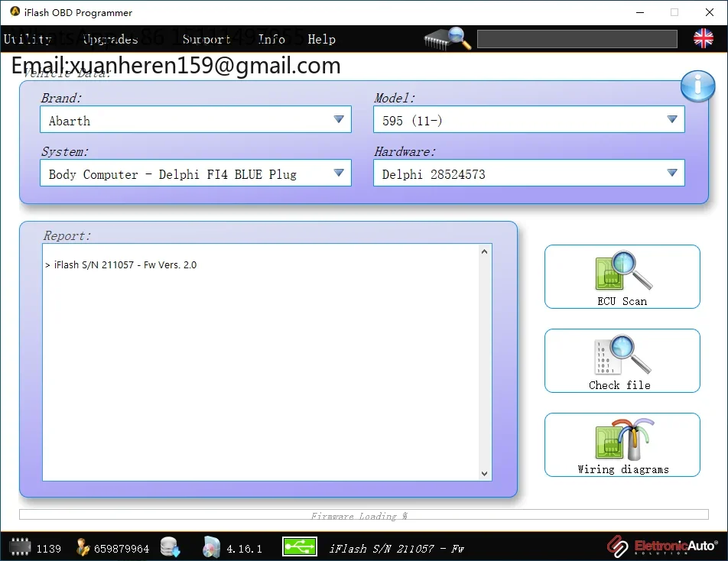Screen dimensions: 728x561
Task: Open Wiring diagrams
Action: point(622,445)
